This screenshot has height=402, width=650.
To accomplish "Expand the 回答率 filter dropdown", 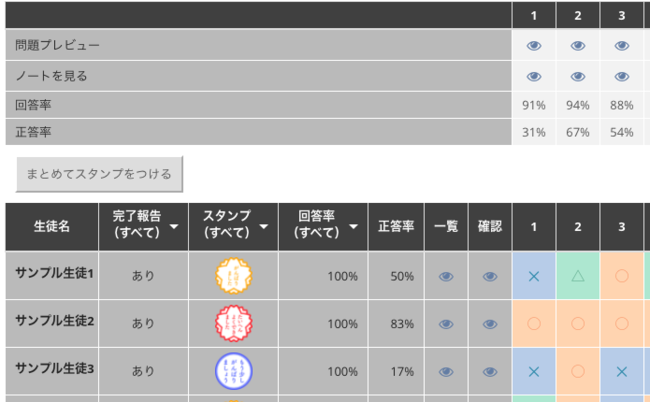I will point(354,228).
